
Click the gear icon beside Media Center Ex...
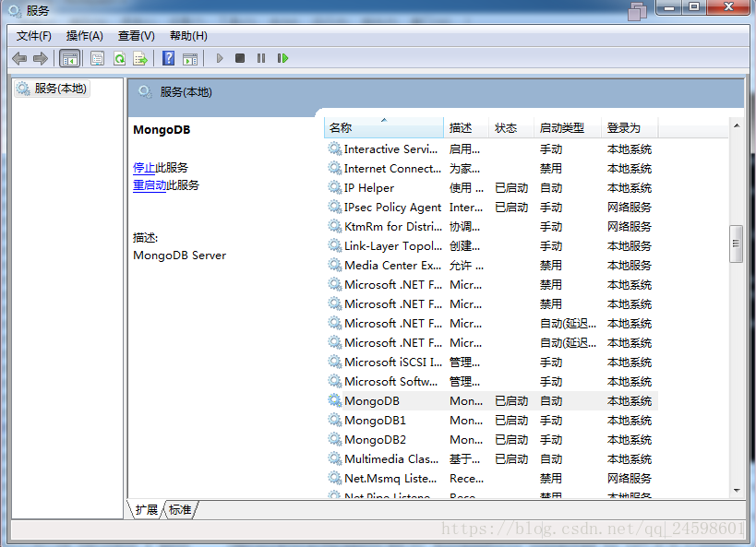pyautogui.click(x=334, y=265)
